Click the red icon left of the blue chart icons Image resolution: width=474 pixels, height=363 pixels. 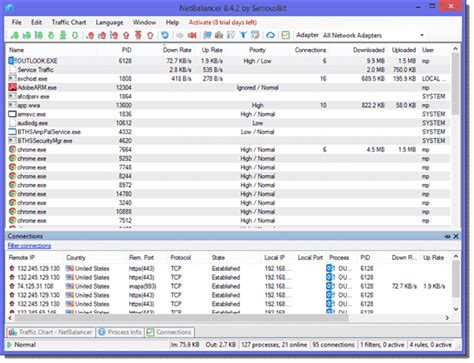(x=192, y=35)
